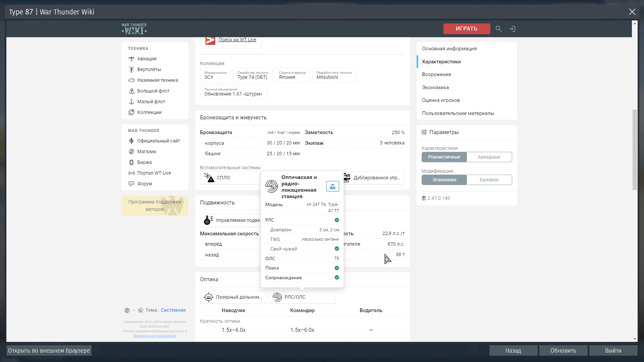Expand the РЛС/ОЛС optics details

pyautogui.click(x=302, y=297)
